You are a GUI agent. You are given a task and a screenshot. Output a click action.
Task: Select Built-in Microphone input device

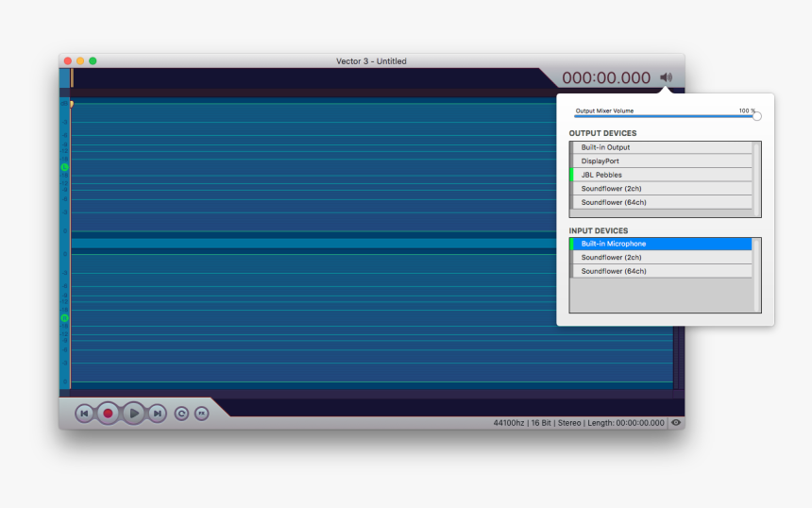pos(661,244)
